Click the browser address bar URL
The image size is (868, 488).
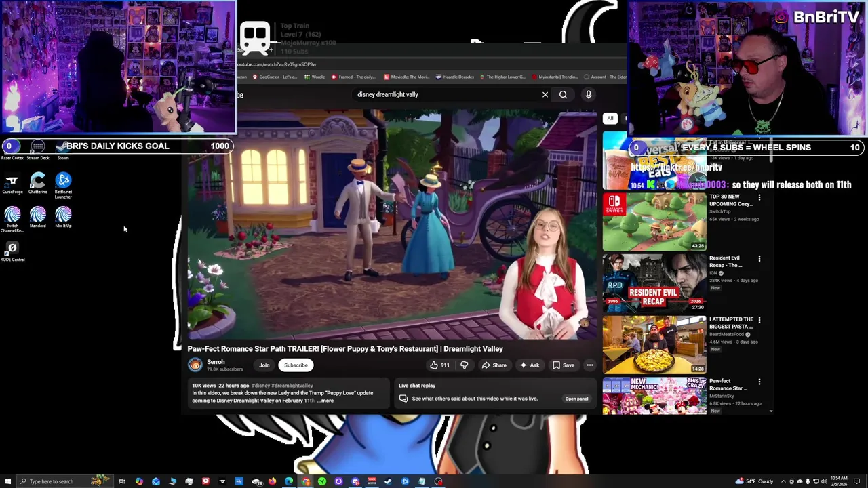point(277,64)
